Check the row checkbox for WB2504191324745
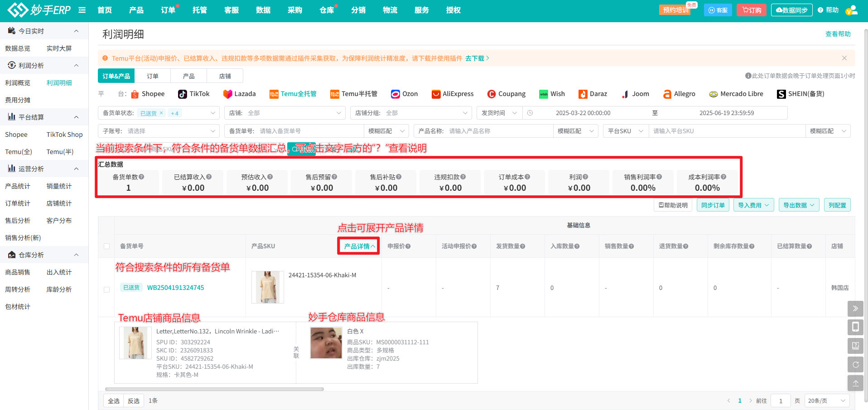Screen dimensions: 868x410 (x=106, y=289)
